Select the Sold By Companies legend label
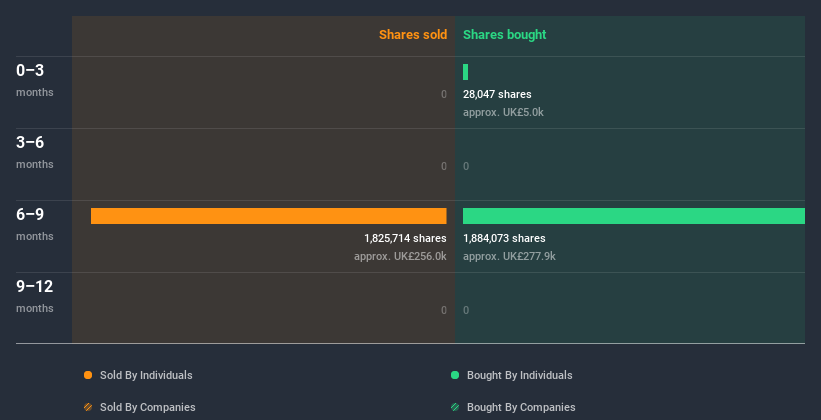The height and width of the screenshot is (420, 821). pos(148,407)
